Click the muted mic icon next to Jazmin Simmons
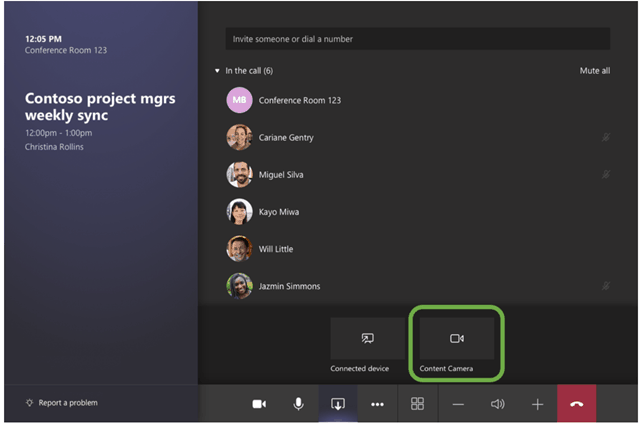 point(606,286)
